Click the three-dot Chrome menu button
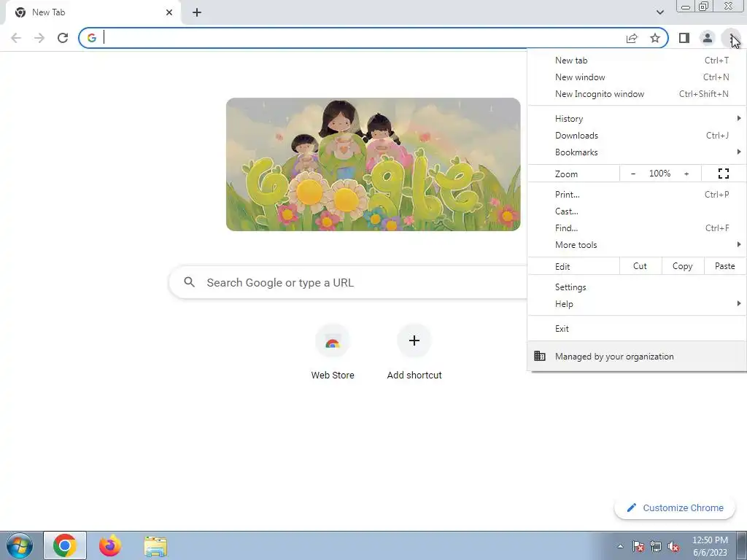Image resolution: width=747 pixels, height=560 pixels. coord(731,38)
